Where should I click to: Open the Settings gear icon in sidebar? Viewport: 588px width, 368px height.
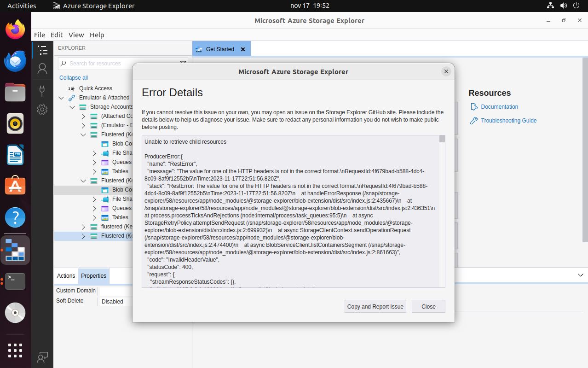(x=42, y=109)
